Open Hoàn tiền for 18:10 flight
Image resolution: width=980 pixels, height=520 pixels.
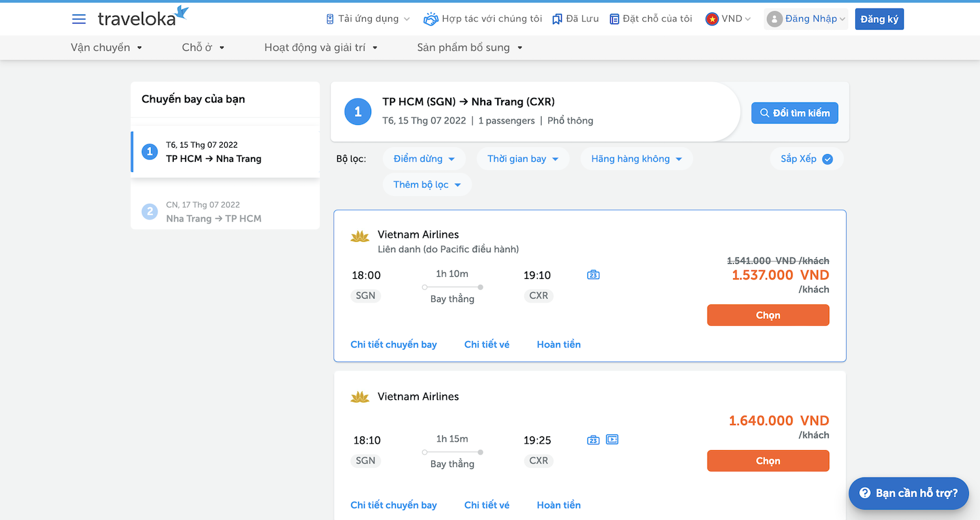click(x=559, y=505)
